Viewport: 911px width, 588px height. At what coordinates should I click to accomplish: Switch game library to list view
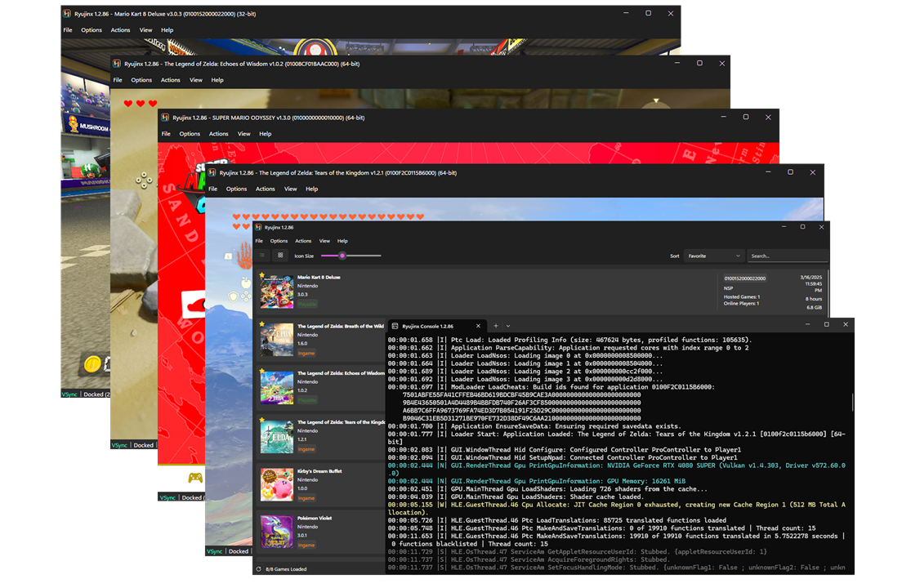pyautogui.click(x=263, y=256)
